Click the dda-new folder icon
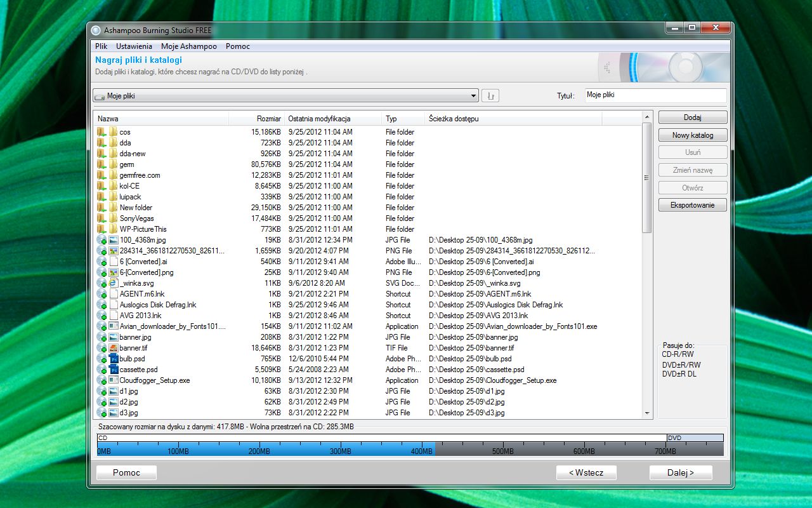Viewport: 812px width, 508px height. point(114,154)
